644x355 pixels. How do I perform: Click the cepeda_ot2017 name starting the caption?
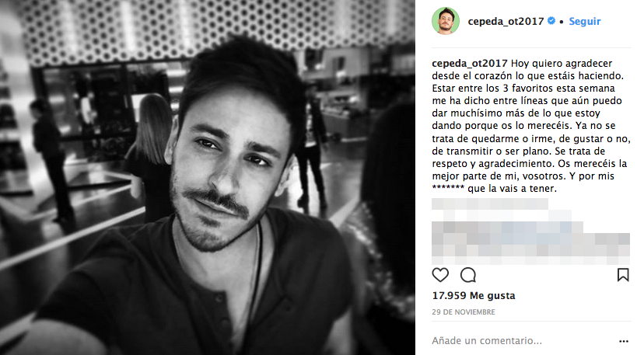coord(470,64)
